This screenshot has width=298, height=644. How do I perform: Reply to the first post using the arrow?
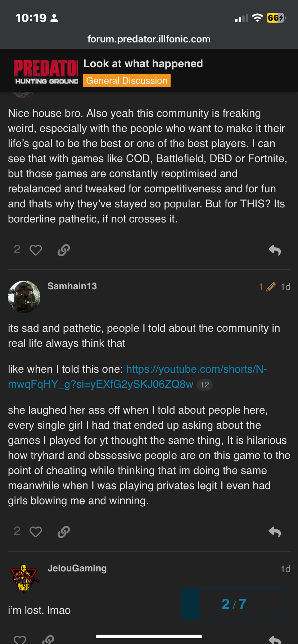[x=275, y=250]
